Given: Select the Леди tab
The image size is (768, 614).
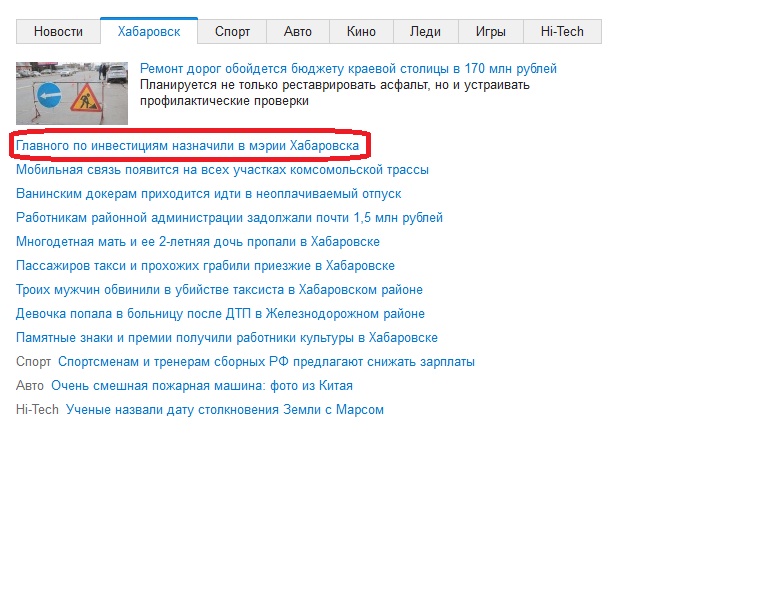Looking at the screenshot, I should click(426, 32).
